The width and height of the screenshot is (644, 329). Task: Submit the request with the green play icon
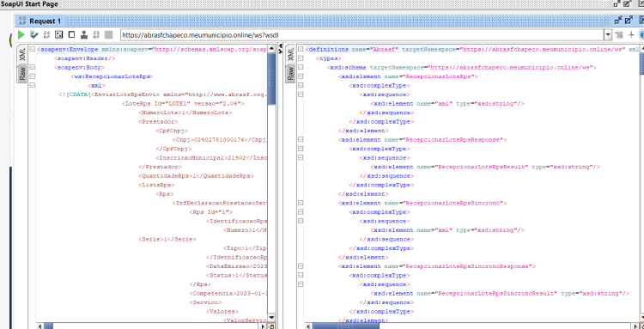[21, 35]
